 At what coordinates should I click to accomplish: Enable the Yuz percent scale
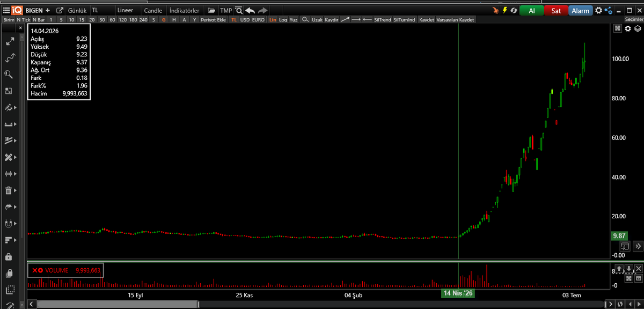[x=294, y=19]
